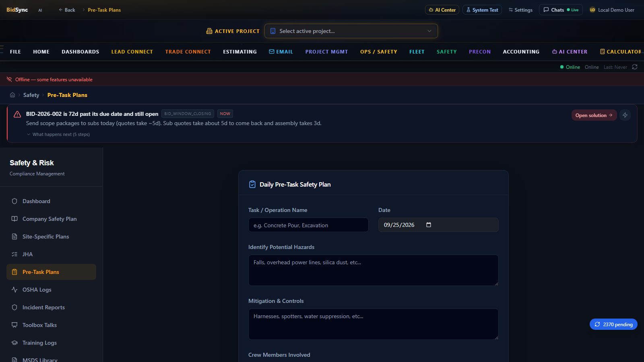Click the Toolbox Talks presentation icon

(x=14, y=325)
